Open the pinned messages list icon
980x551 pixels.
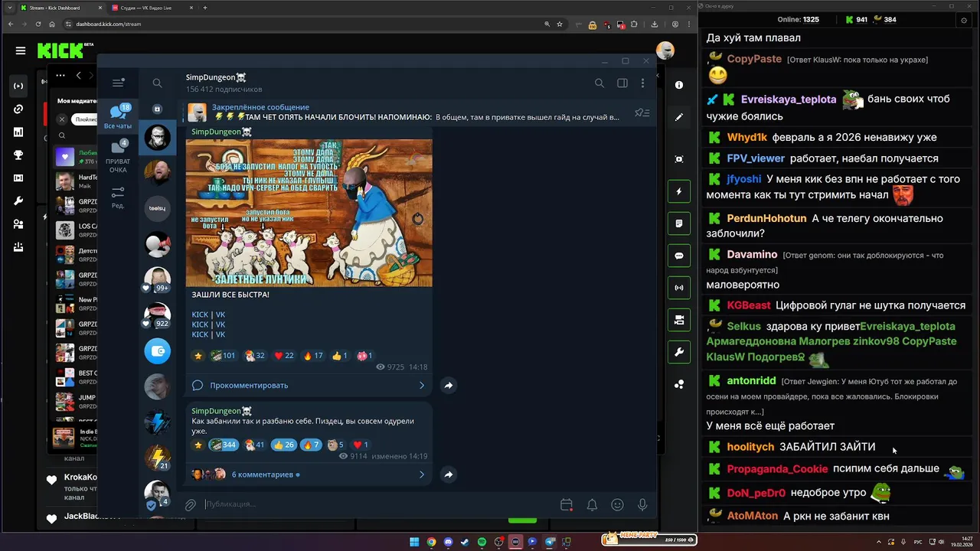click(642, 112)
